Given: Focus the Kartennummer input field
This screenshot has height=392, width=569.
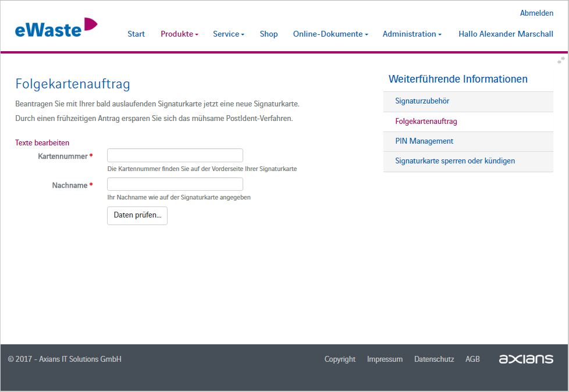Looking at the screenshot, I should coord(175,155).
